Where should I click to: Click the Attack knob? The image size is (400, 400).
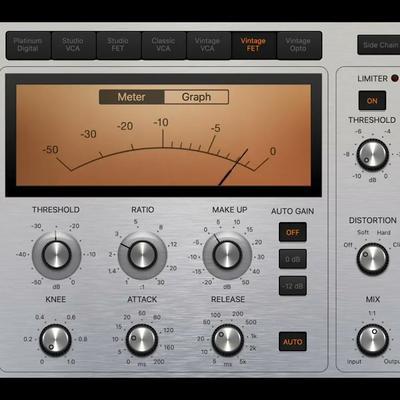142,340
